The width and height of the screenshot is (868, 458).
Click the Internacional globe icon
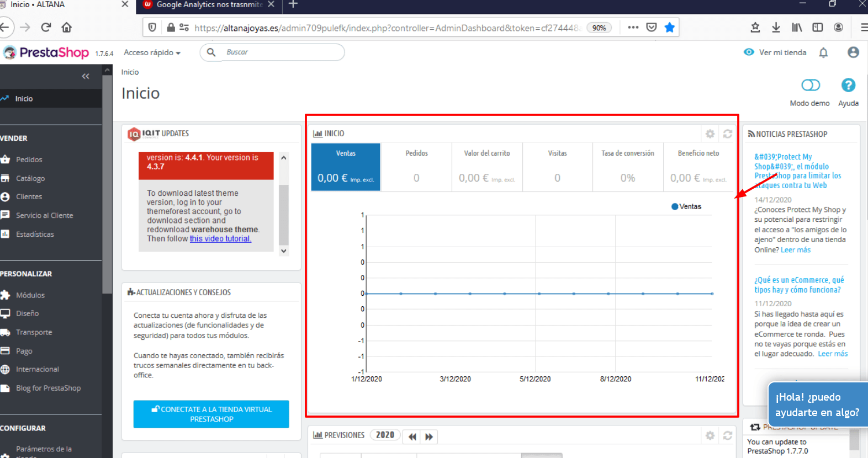pos(5,369)
